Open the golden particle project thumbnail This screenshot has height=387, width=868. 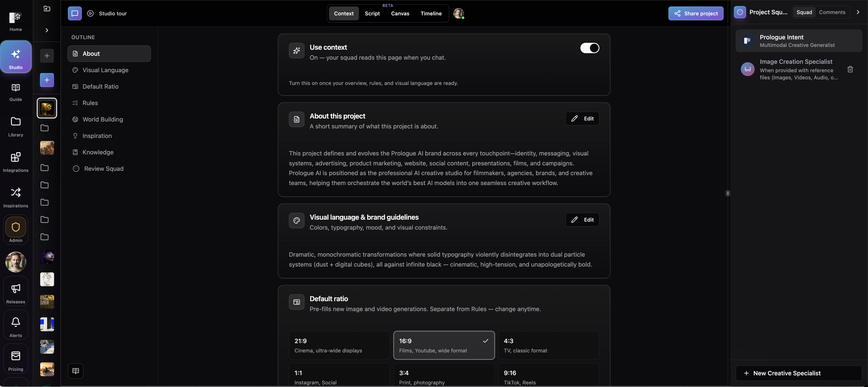(47, 108)
